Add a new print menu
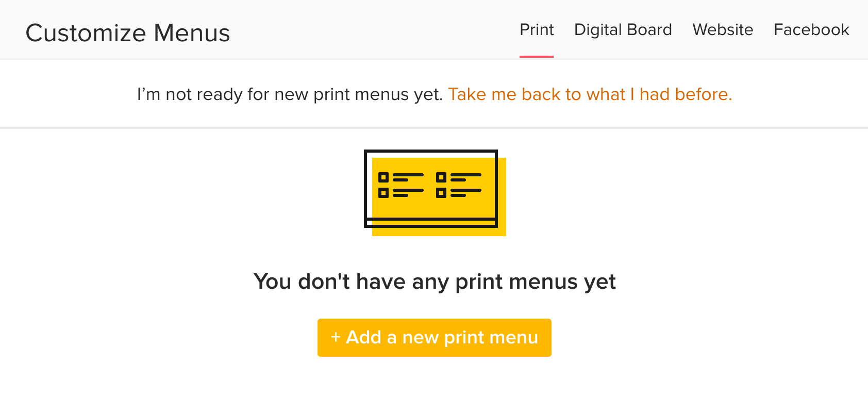The width and height of the screenshot is (868, 397). 435,338
